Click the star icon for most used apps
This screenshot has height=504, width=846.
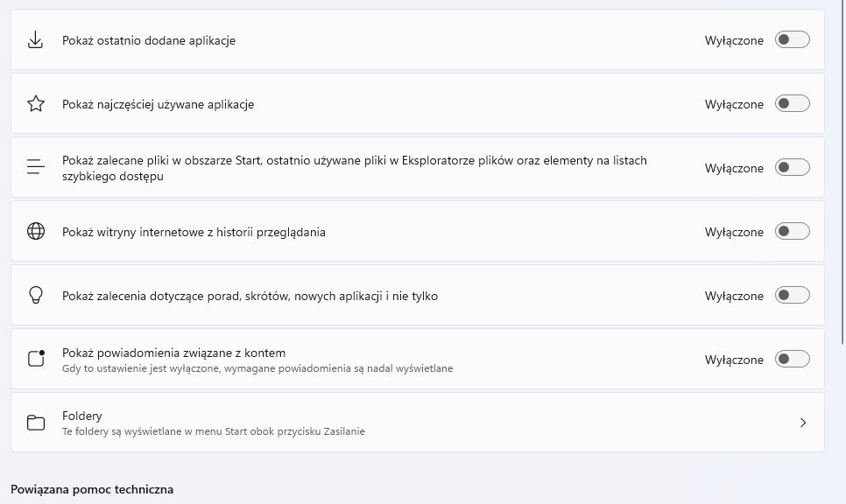36,104
